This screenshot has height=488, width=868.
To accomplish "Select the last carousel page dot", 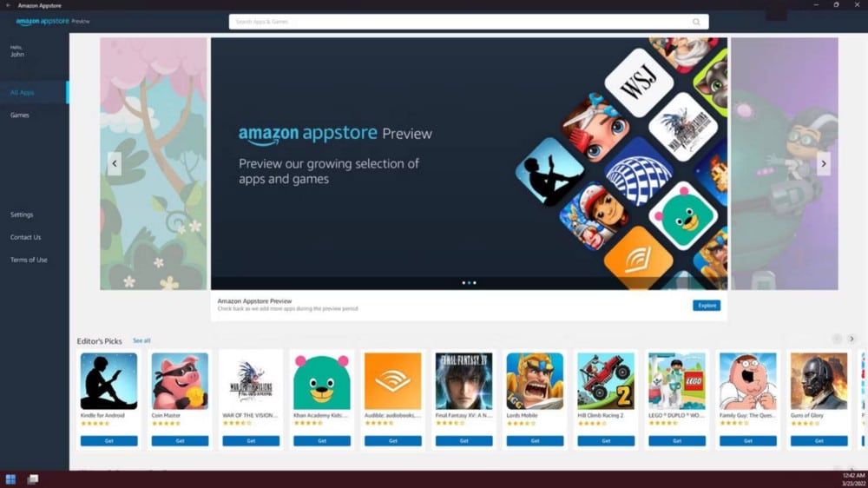I will (475, 283).
